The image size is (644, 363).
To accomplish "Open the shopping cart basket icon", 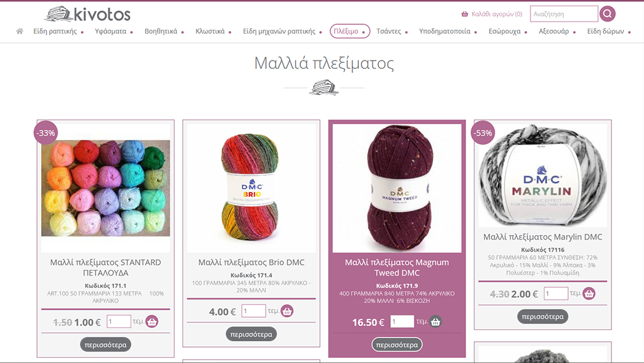I will 465,14.
